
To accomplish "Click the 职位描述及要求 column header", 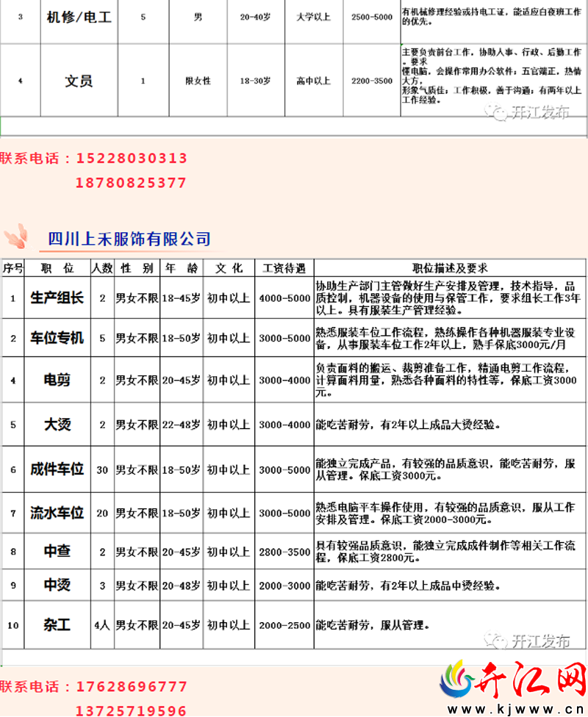I will [x=451, y=268].
